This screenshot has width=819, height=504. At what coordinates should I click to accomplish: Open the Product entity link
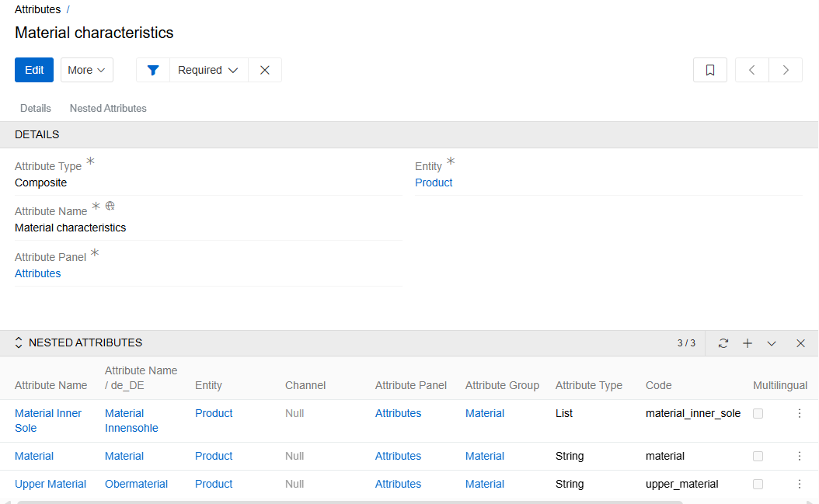(x=433, y=182)
